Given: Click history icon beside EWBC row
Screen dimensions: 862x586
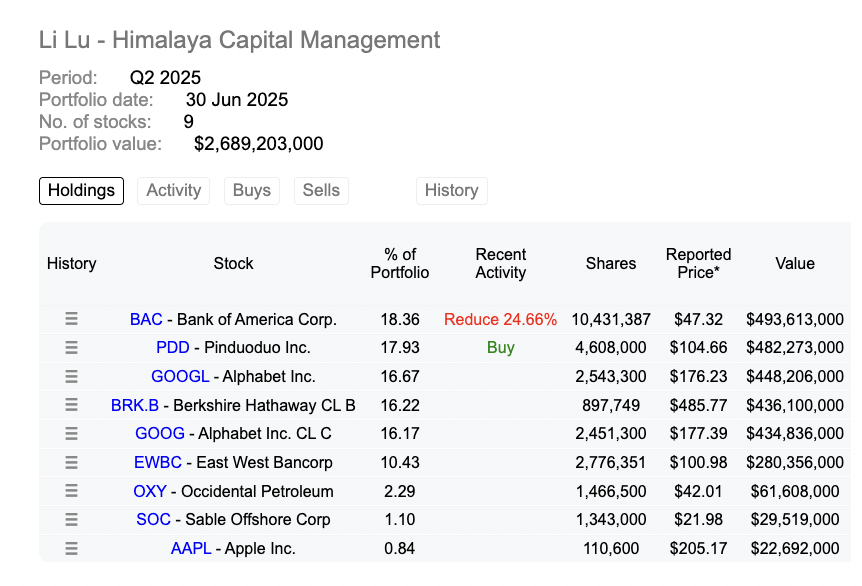Looking at the screenshot, I should [x=71, y=463].
